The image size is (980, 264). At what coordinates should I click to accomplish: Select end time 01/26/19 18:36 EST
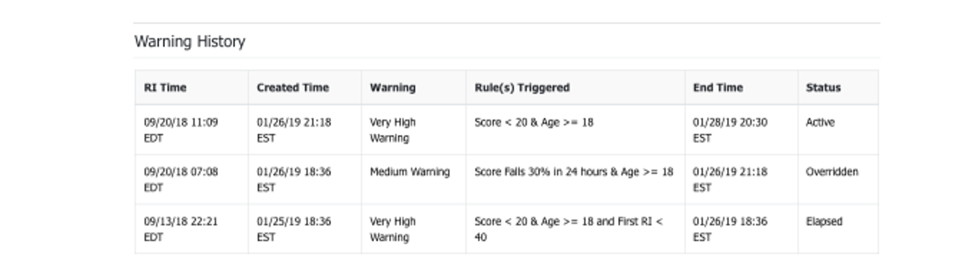[x=730, y=229]
